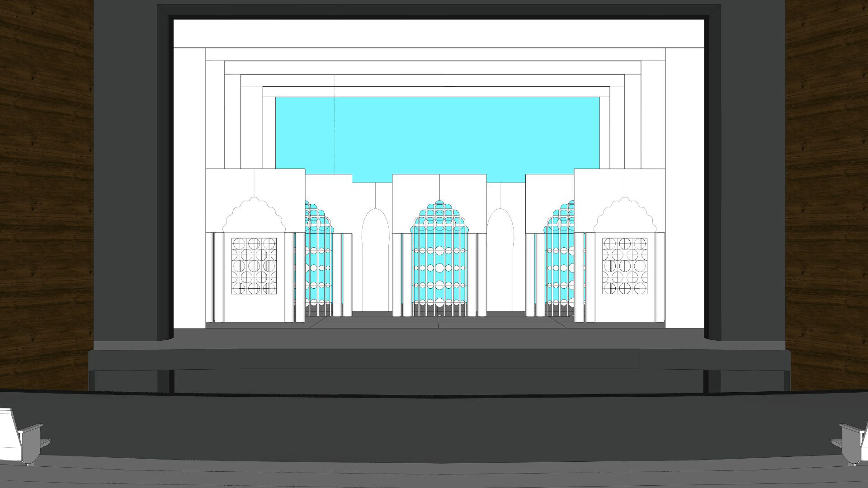Select the left dark proscenium column
This screenshot has height=488, width=868.
pyautogui.click(x=126, y=181)
